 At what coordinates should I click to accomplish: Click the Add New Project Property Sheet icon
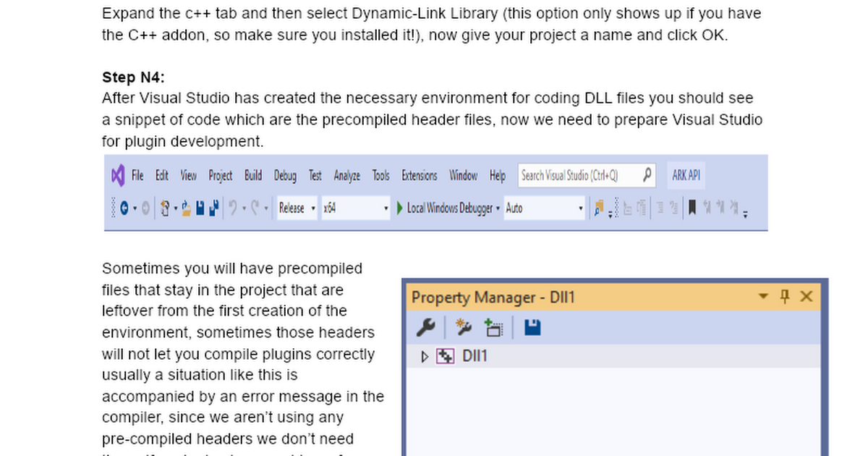coord(464,329)
